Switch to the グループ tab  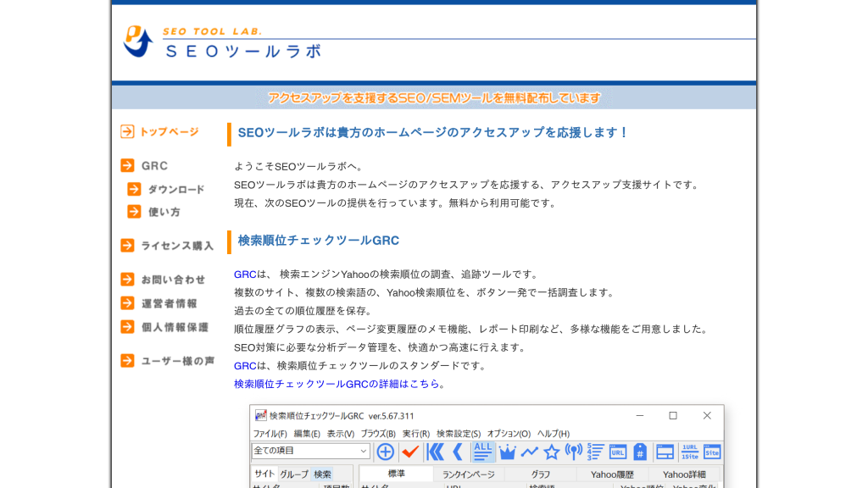click(x=294, y=474)
